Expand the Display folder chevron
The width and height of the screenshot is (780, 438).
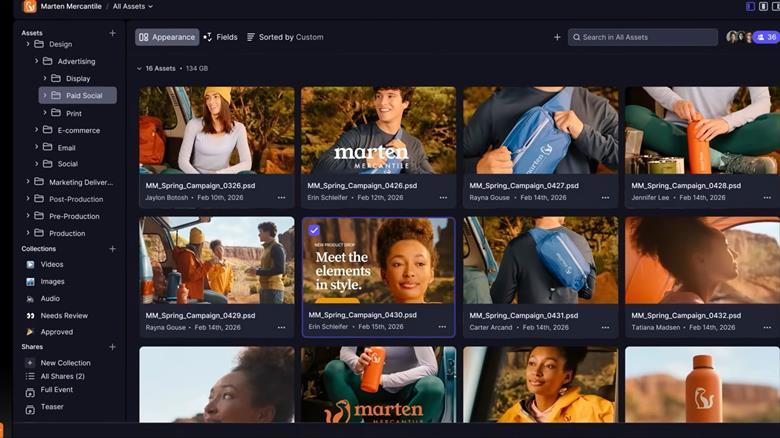tap(45, 78)
